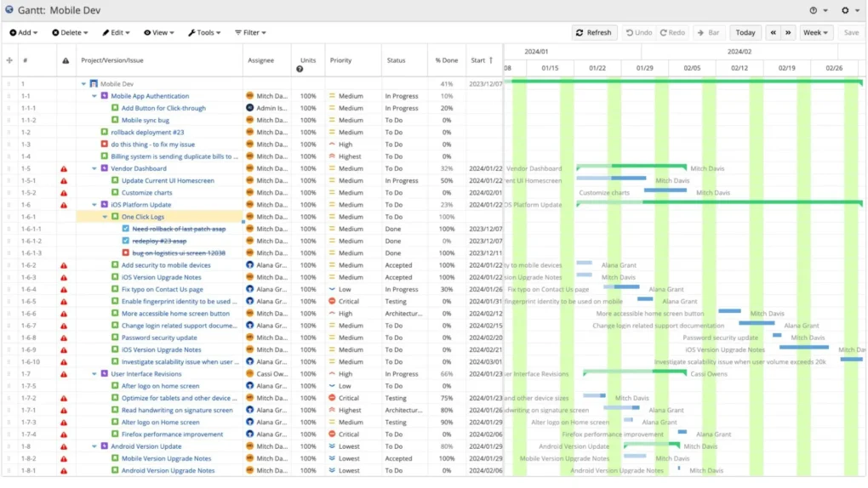This screenshot has height=488, width=868.
Task: Collapse the Vendor Dashboard tree node
Action: [94, 168]
